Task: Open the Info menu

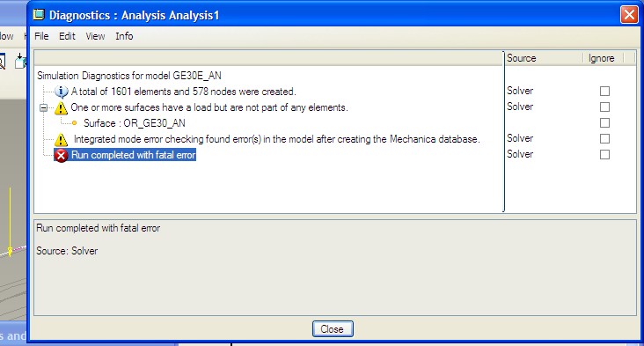Action: point(124,36)
